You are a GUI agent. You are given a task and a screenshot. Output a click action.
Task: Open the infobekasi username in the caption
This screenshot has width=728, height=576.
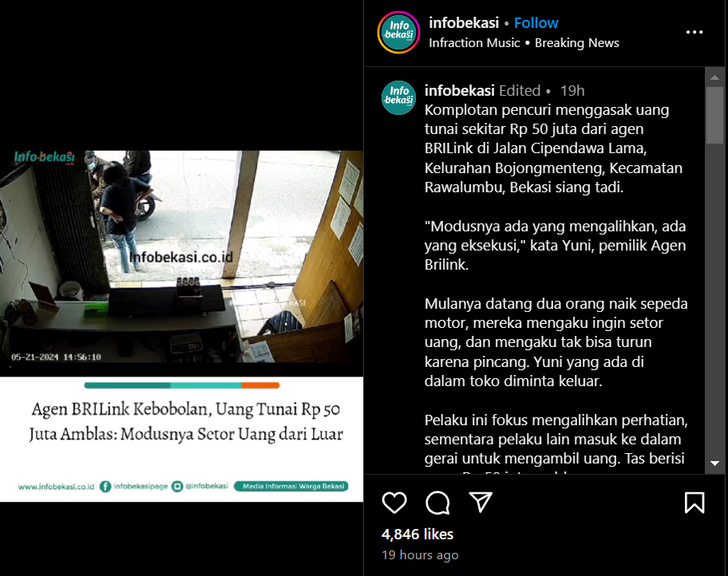pos(459,90)
